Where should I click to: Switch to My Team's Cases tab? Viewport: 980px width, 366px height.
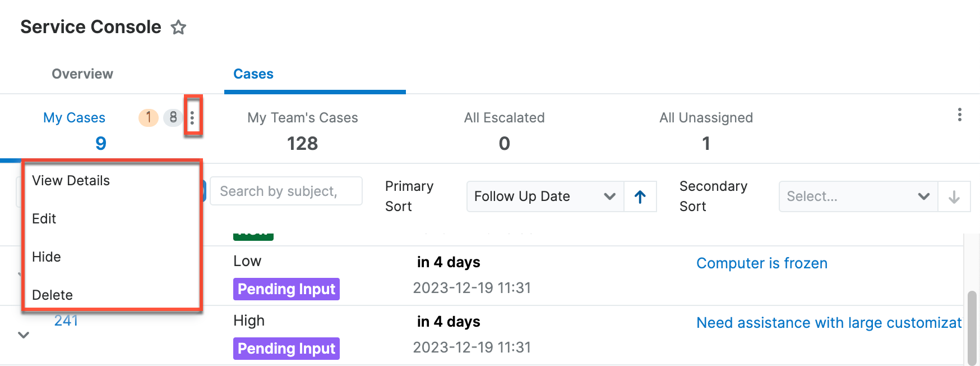tap(303, 129)
